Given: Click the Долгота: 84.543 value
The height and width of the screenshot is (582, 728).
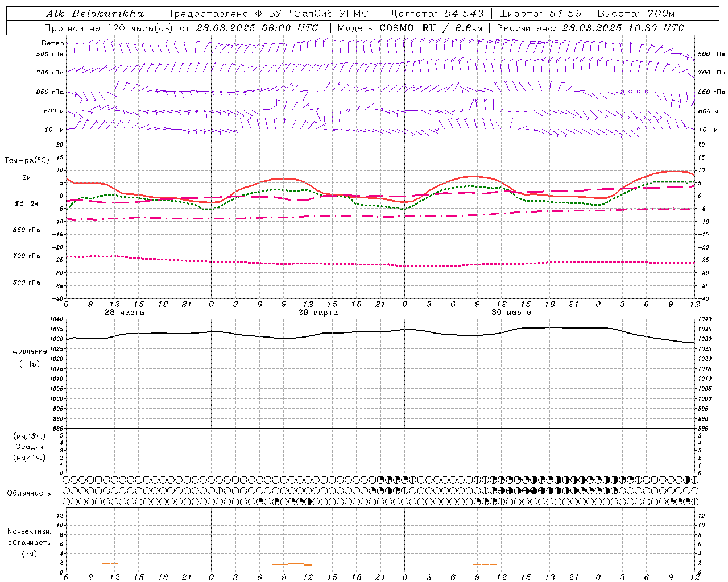Looking at the screenshot, I should (437, 14).
